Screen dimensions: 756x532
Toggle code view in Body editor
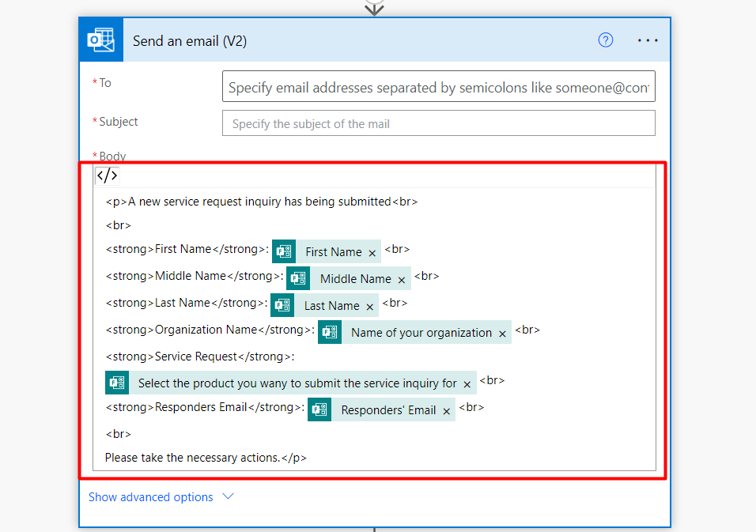click(107, 175)
